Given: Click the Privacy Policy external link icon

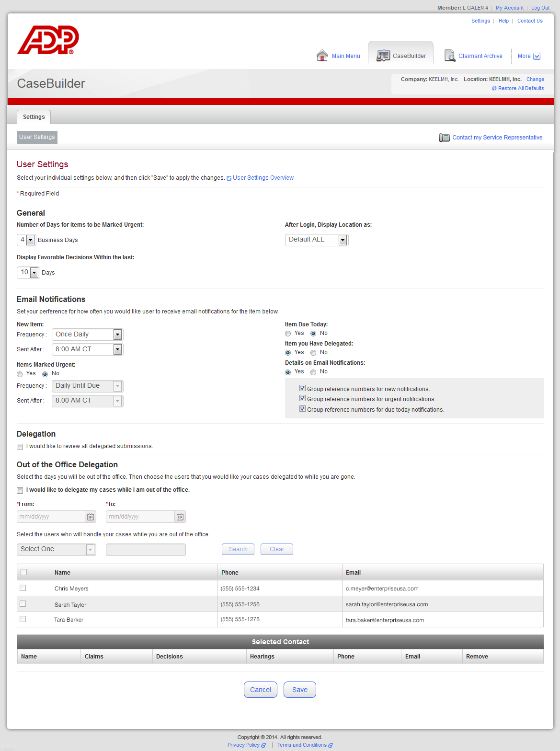Looking at the screenshot, I should [x=263, y=745].
